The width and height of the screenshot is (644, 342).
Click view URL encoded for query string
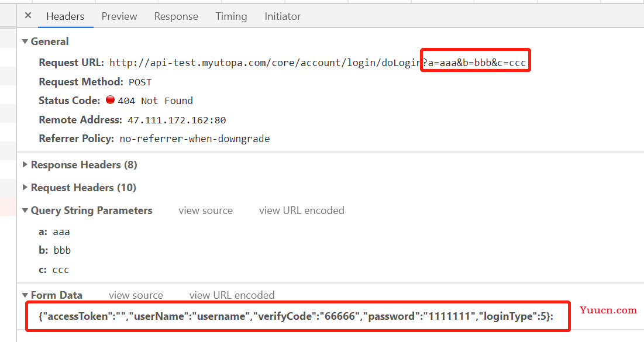point(301,210)
